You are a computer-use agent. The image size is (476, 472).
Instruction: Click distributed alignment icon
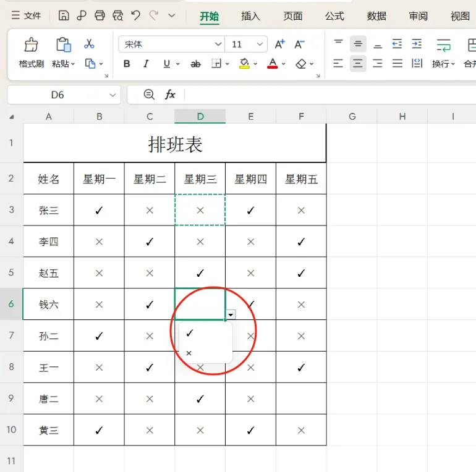(x=417, y=64)
